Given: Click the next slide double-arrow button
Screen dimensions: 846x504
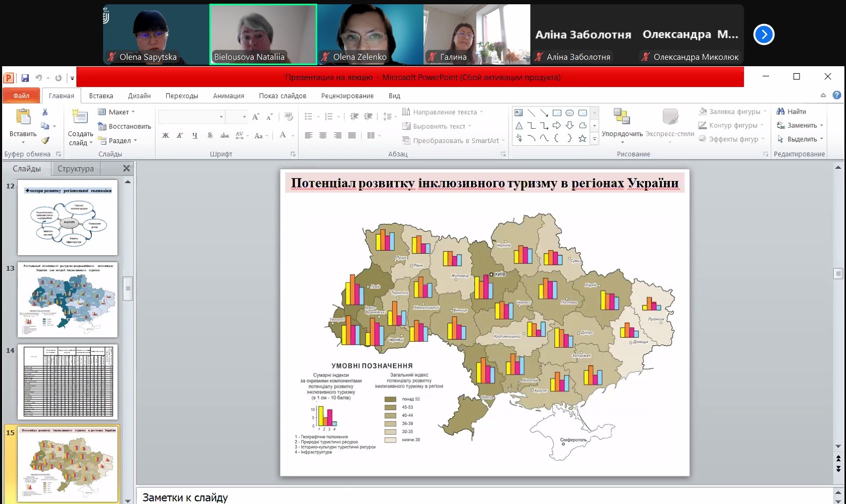Looking at the screenshot, I should click(x=838, y=469).
